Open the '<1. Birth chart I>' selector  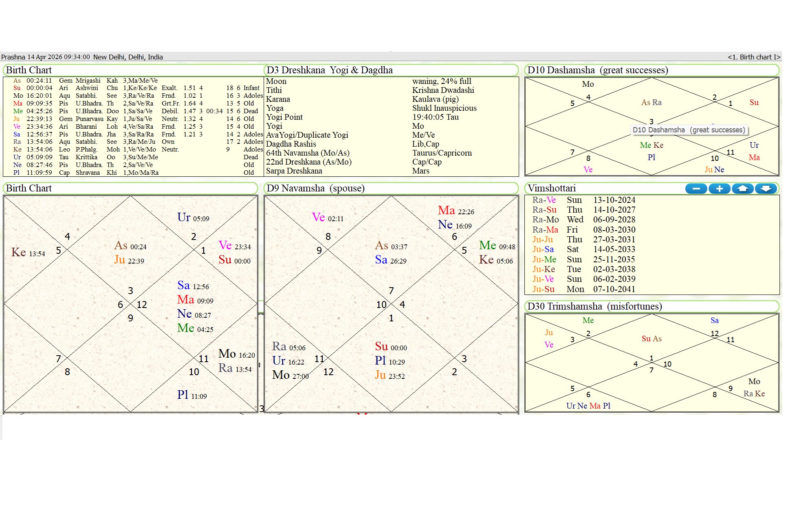[x=753, y=57]
